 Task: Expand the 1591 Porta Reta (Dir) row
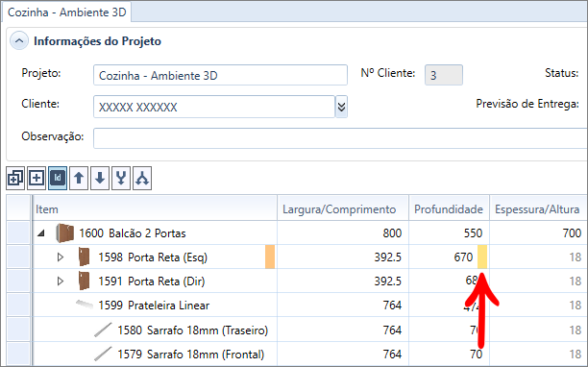(x=60, y=281)
